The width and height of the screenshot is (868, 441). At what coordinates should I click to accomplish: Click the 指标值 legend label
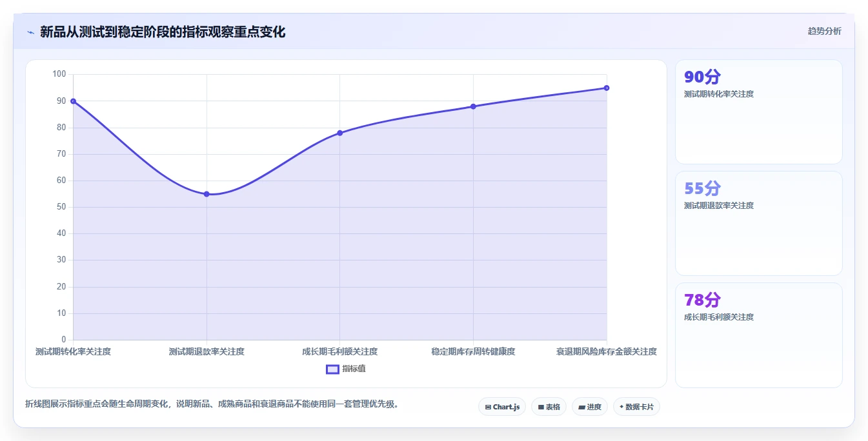pyautogui.click(x=354, y=369)
